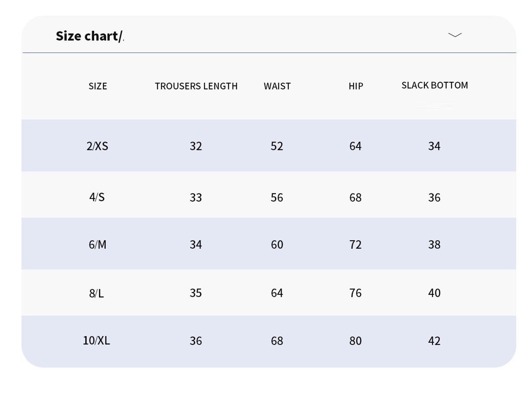This screenshot has width=532, height=414.
Task: Click slack bottom value 42
Action: tap(434, 341)
